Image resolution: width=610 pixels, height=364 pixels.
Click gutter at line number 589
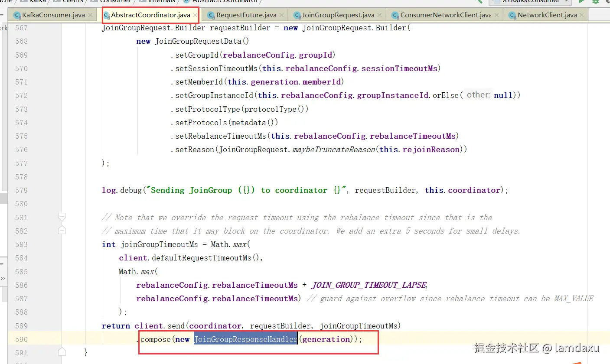pyautogui.click(x=21, y=326)
